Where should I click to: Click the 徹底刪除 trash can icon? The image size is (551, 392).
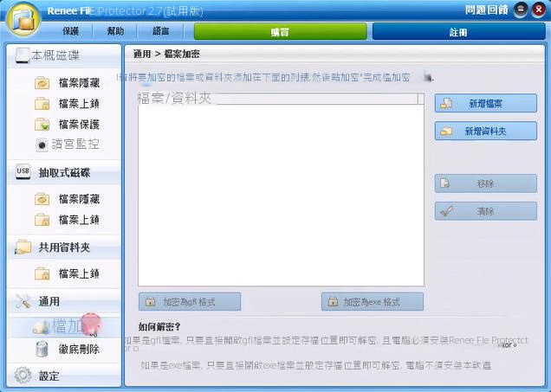42,350
